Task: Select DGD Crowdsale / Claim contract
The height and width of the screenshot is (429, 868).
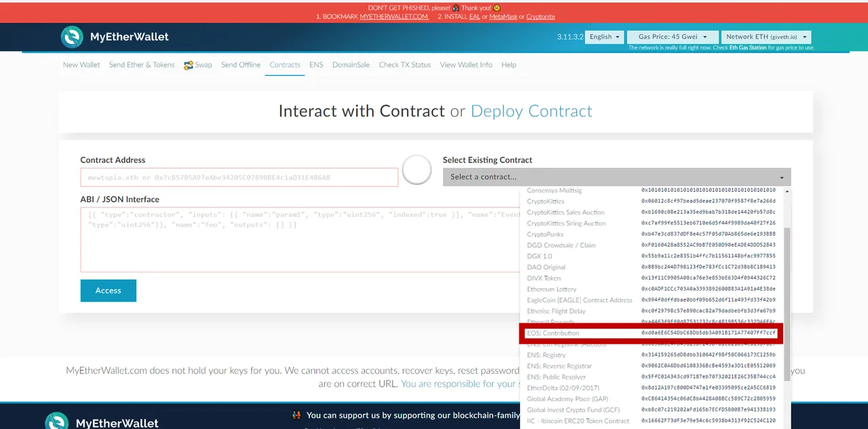Action: (651, 245)
